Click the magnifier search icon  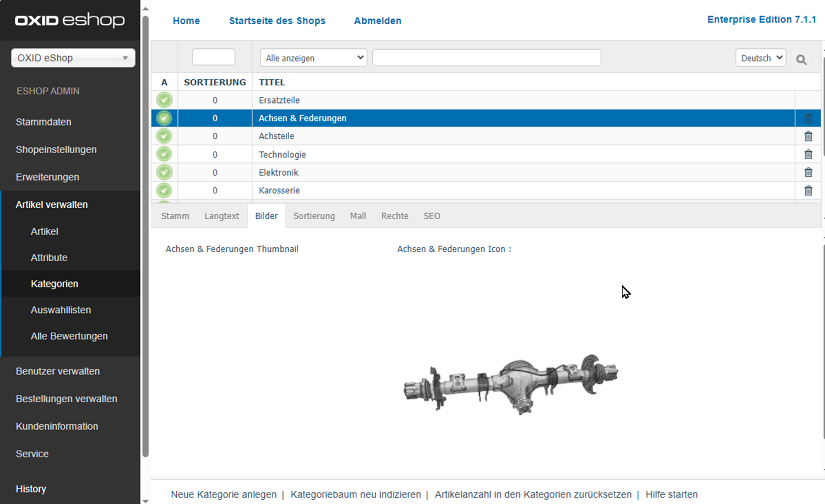801,59
